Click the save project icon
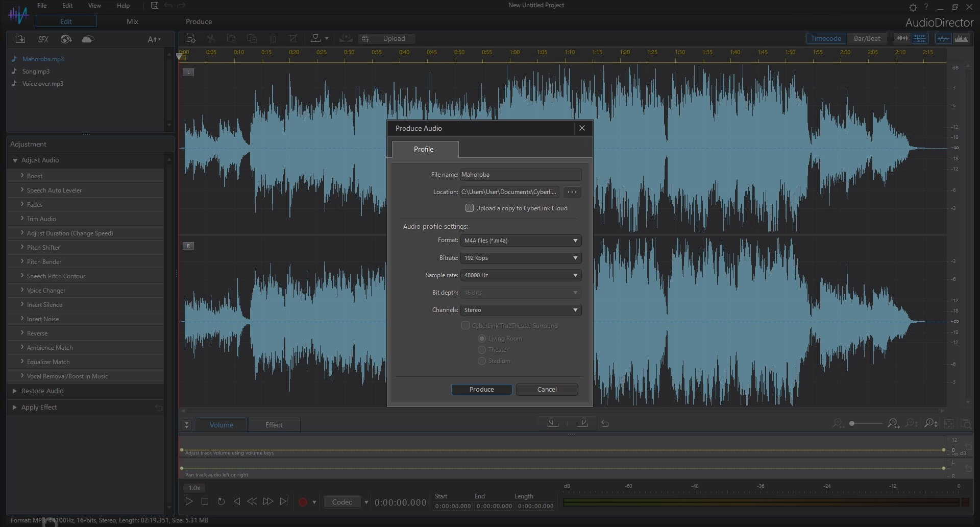The height and width of the screenshot is (527, 980). pyautogui.click(x=155, y=6)
